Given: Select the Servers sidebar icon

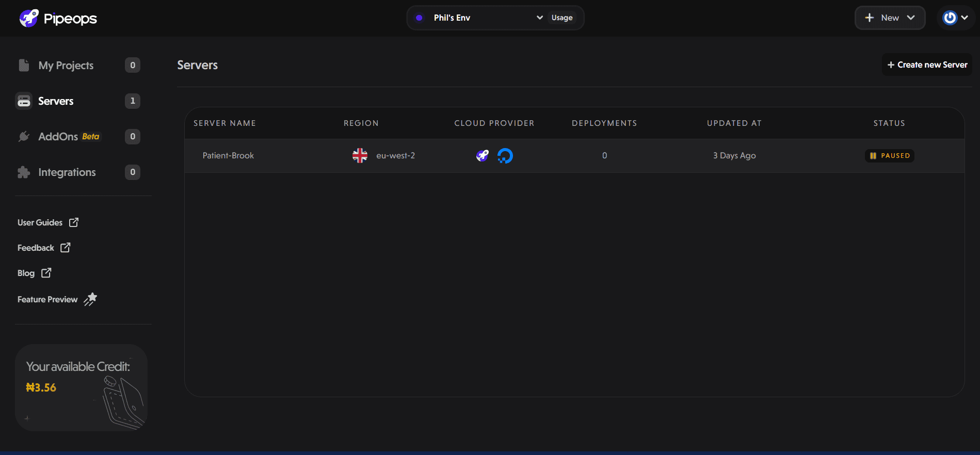Looking at the screenshot, I should [24, 101].
